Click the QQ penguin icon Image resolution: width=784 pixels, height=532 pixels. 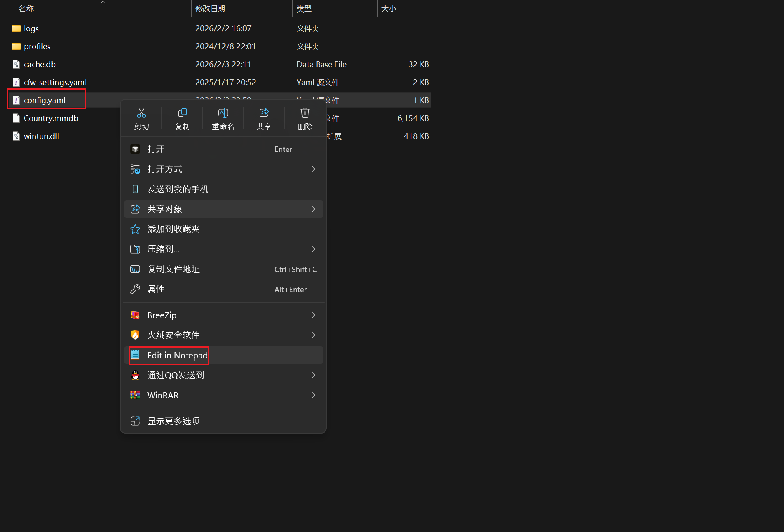coord(135,375)
